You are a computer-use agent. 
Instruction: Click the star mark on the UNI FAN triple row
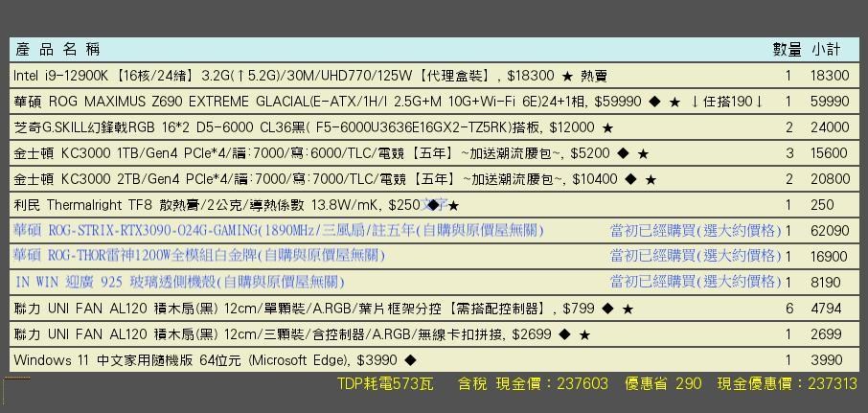[584, 335]
